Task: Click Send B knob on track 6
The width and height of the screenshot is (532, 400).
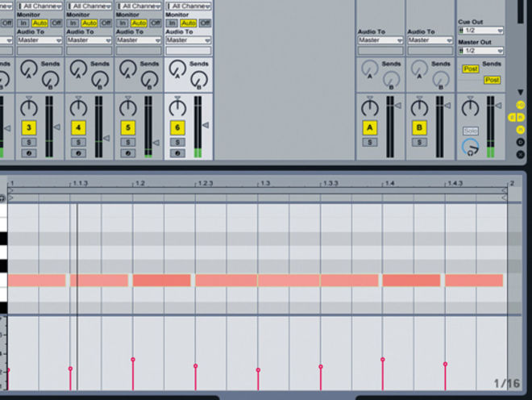Action: coord(199,80)
